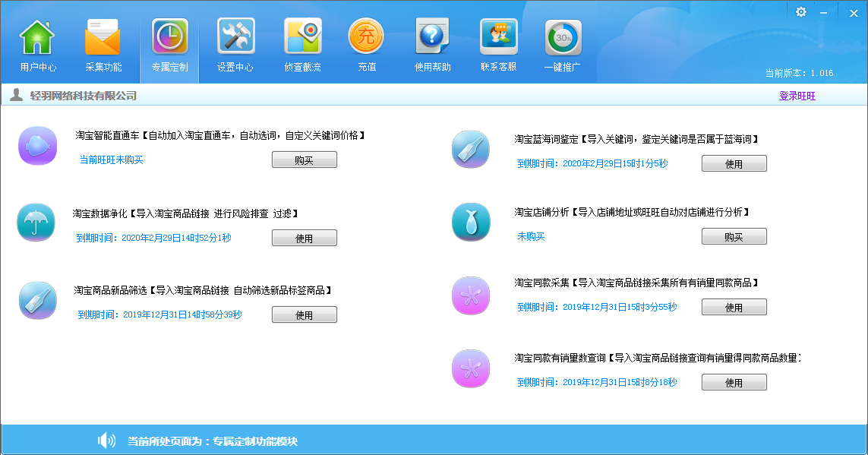
Task: Click expiry date 2020年2月29日15时1分5秒
Action: (x=616, y=163)
